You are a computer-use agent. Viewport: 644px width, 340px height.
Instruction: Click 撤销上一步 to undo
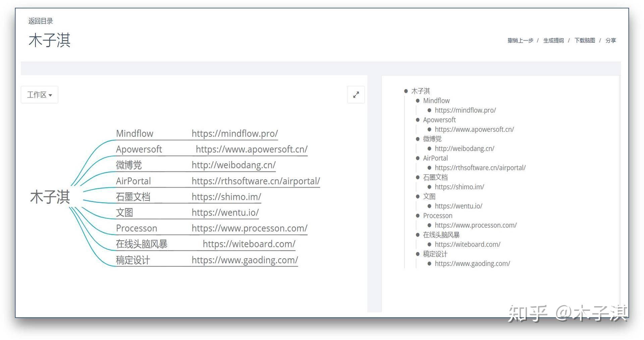pos(520,41)
